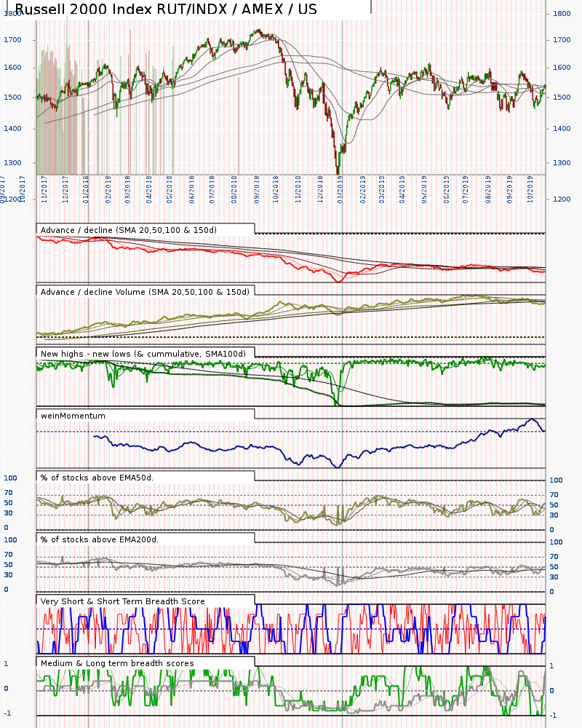Select the 'Advance / decline (SMA 20,50,100 & 150d)' panel label

pos(129,230)
